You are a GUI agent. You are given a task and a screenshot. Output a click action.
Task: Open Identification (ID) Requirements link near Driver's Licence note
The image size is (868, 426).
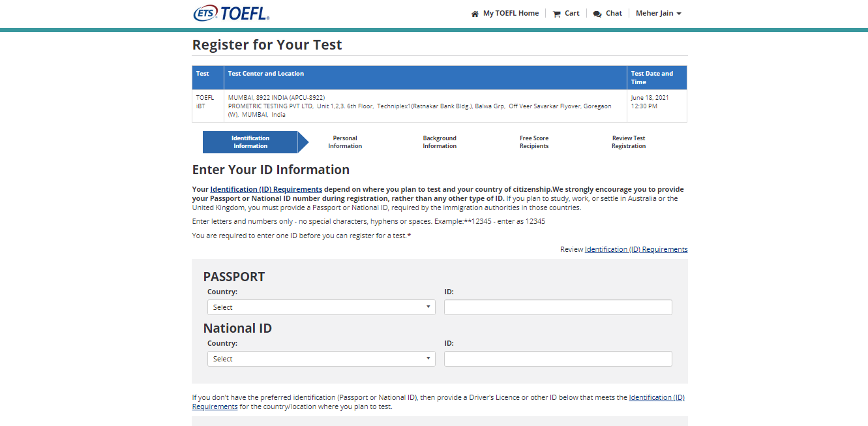pyautogui.click(x=657, y=397)
